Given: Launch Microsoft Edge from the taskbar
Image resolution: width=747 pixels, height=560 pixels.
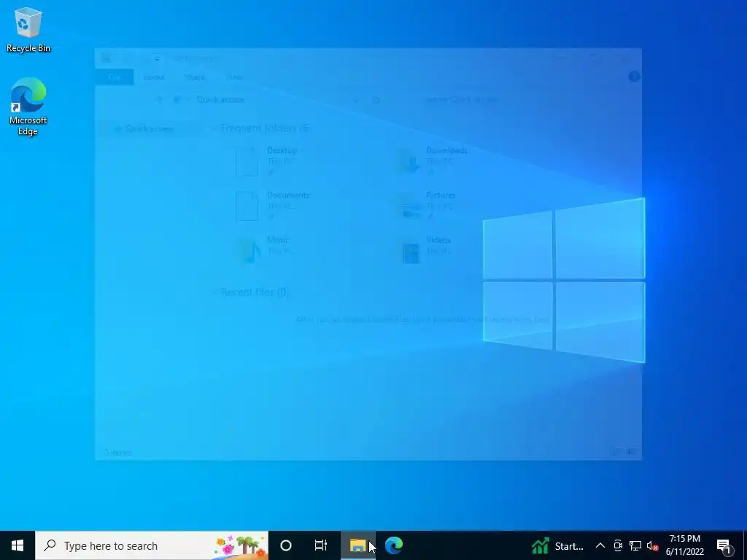Looking at the screenshot, I should 394,545.
